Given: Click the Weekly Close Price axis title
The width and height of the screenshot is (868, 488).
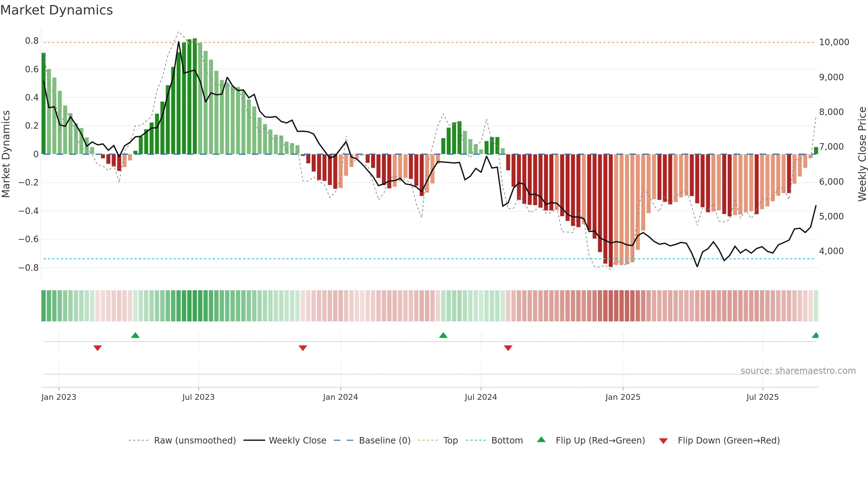Looking at the screenshot, I should tap(862, 154).
